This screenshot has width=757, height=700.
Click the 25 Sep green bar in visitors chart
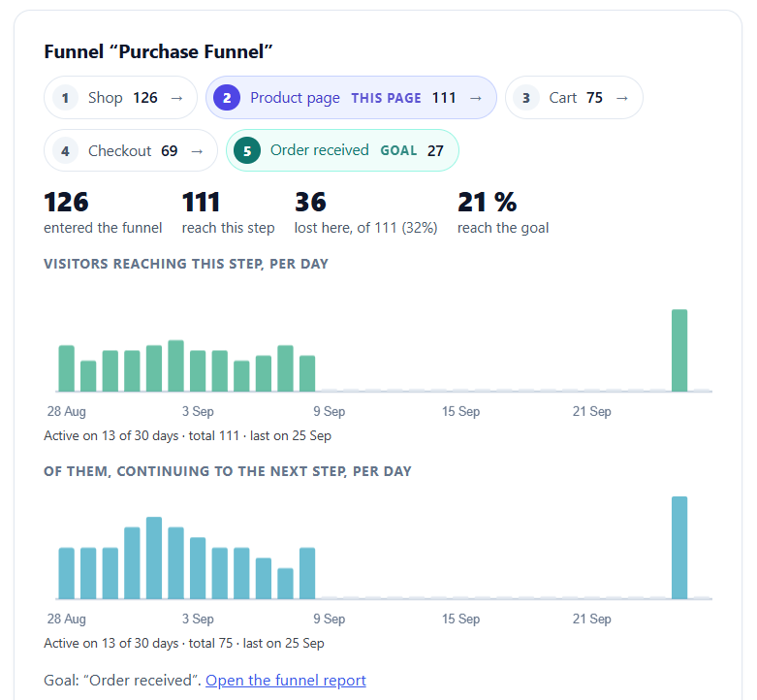click(679, 350)
